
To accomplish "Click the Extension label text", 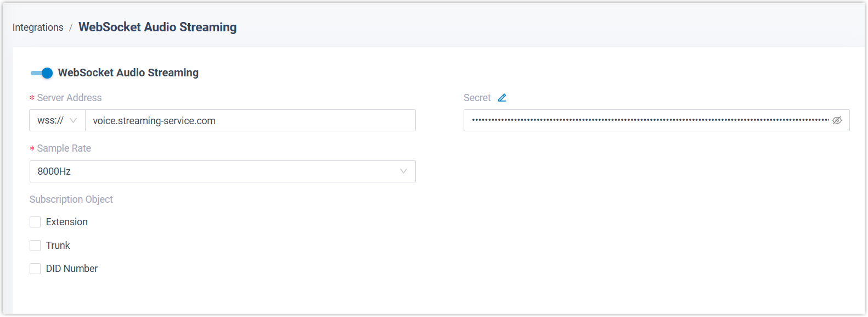I will pyautogui.click(x=67, y=222).
